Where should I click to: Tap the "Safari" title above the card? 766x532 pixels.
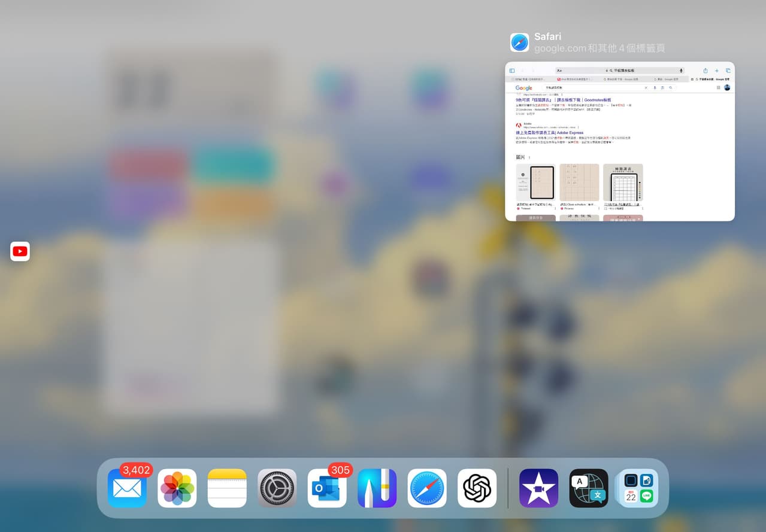point(547,37)
